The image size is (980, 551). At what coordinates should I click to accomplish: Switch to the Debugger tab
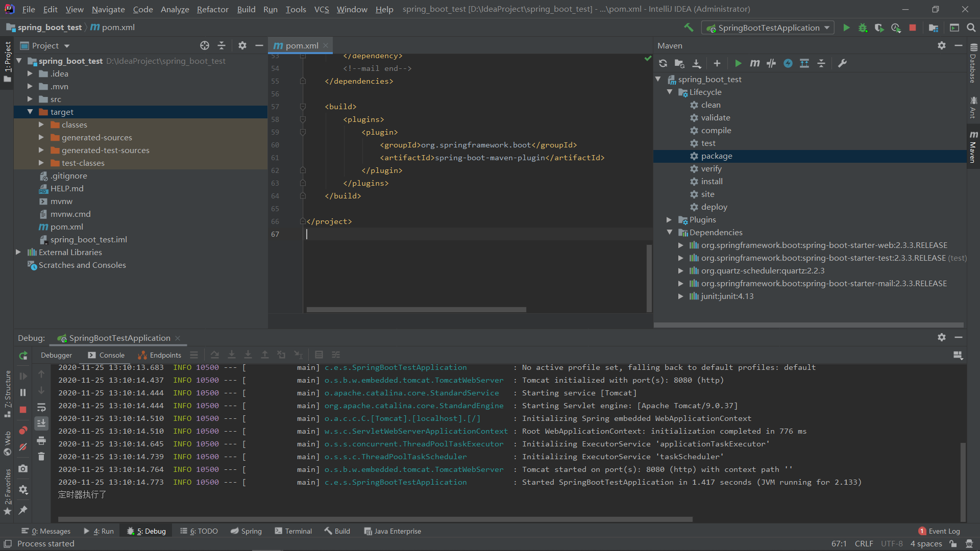[x=56, y=355]
